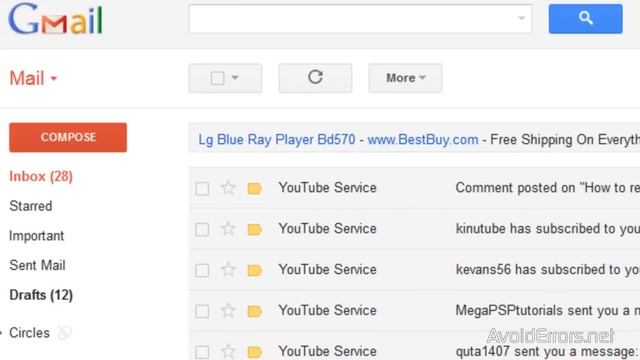Star the kinutube subscription email
Image resolution: width=640 pixels, height=360 pixels.
pos(228,229)
